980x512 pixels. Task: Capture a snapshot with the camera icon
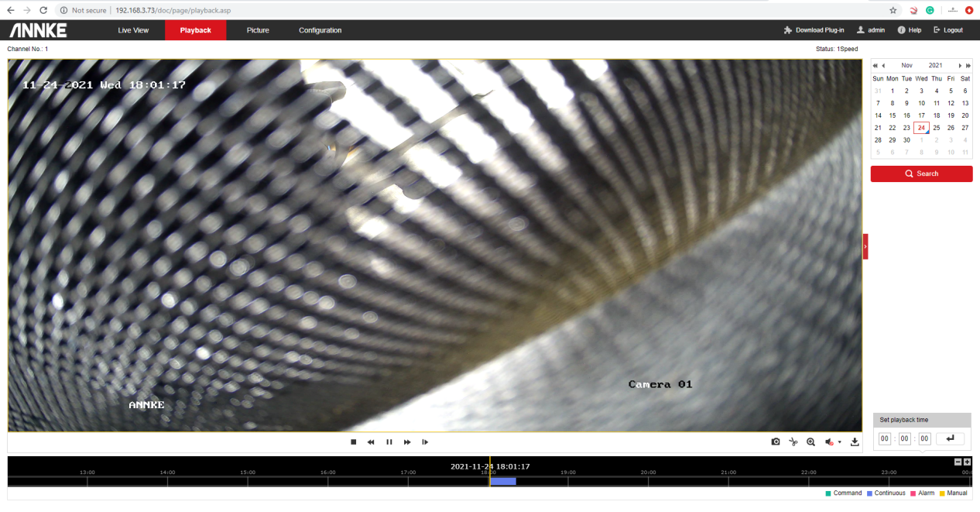[x=776, y=442]
